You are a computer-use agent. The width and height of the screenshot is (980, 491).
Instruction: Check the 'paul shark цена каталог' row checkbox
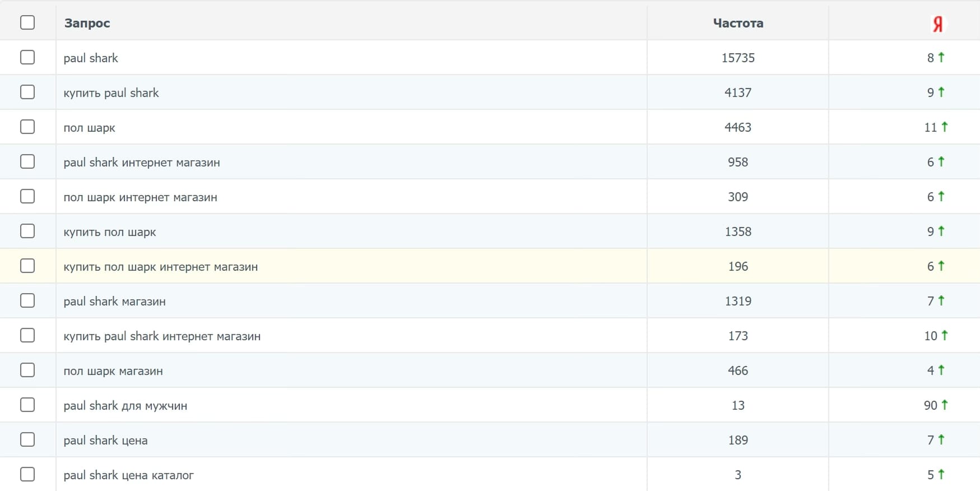click(x=27, y=474)
